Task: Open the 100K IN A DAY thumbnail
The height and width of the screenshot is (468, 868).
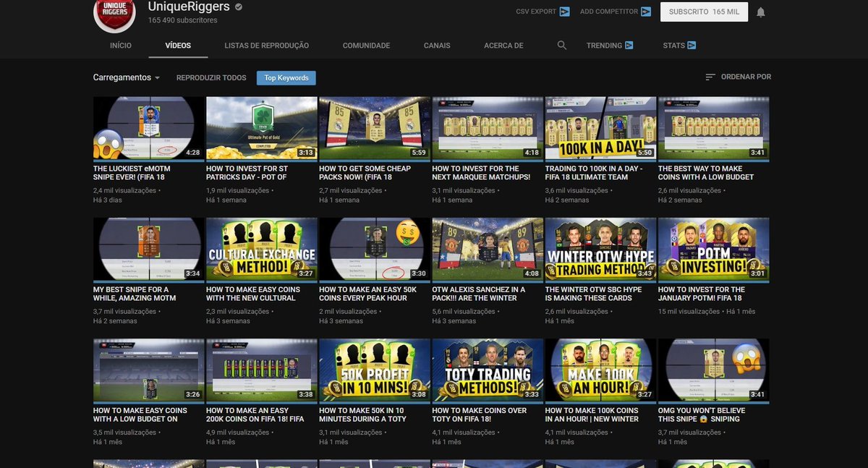Action: (601, 128)
